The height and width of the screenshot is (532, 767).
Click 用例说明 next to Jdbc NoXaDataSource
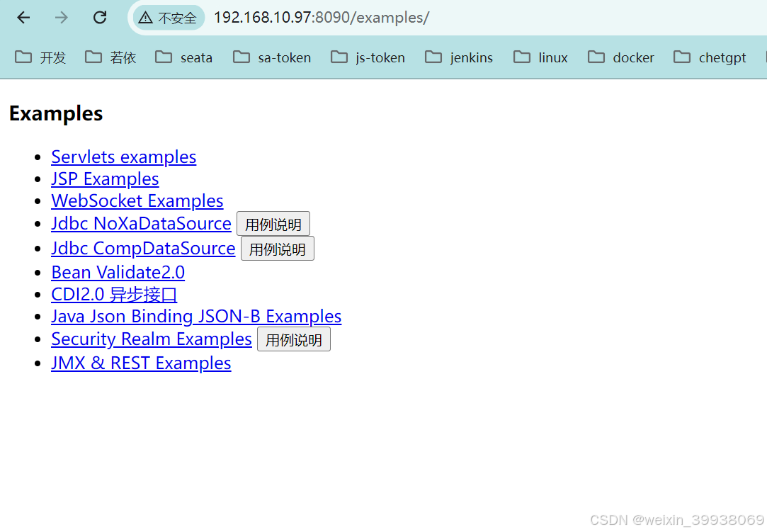tap(273, 223)
